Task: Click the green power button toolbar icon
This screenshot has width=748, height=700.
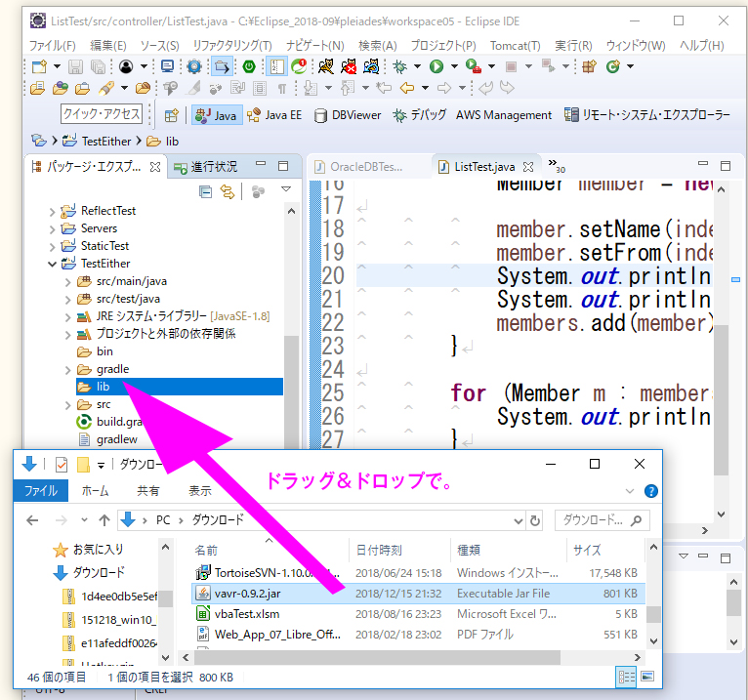Action: [249, 66]
